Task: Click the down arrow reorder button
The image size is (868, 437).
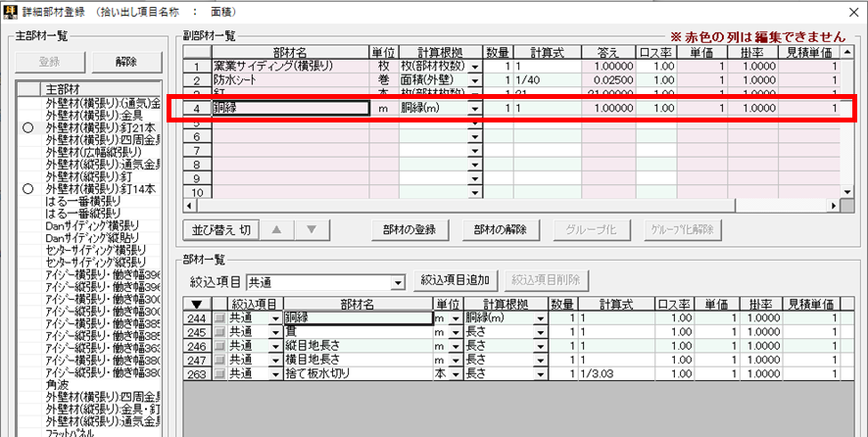Action: [x=311, y=229]
